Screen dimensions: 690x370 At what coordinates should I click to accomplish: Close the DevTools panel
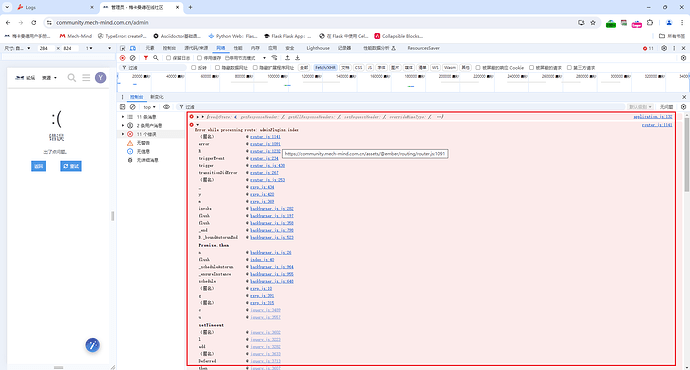click(683, 48)
